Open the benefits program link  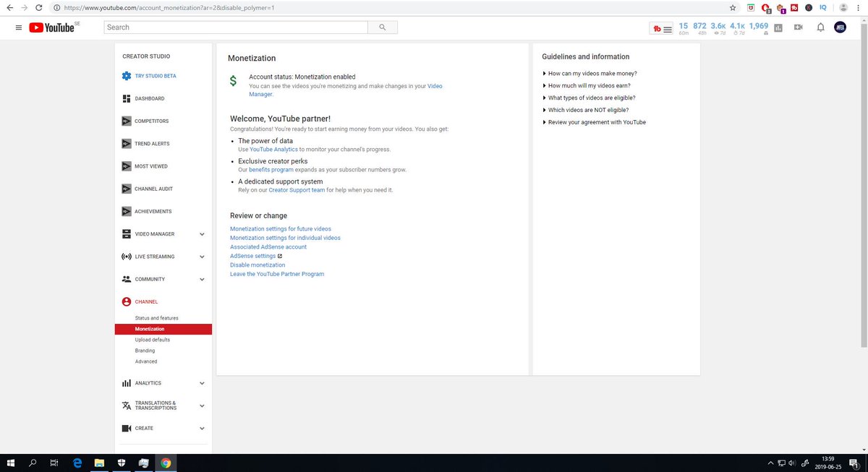click(x=271, y=170)
